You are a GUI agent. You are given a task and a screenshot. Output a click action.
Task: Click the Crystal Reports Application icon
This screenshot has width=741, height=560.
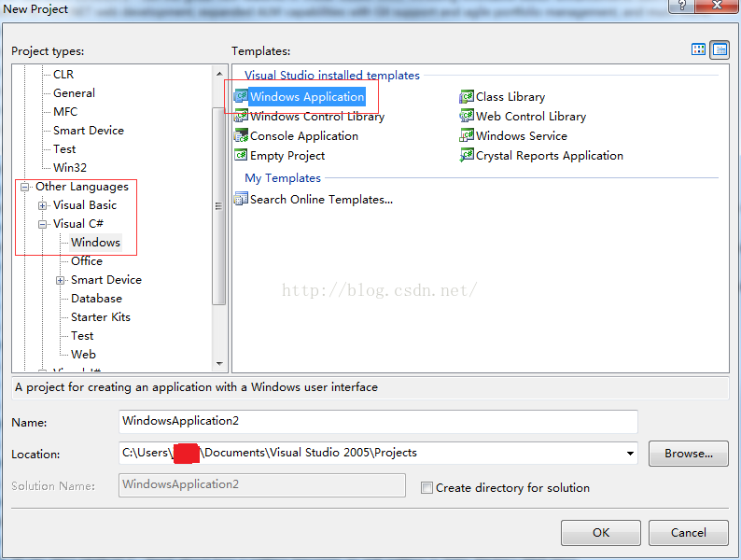click(x=467, y=156)
